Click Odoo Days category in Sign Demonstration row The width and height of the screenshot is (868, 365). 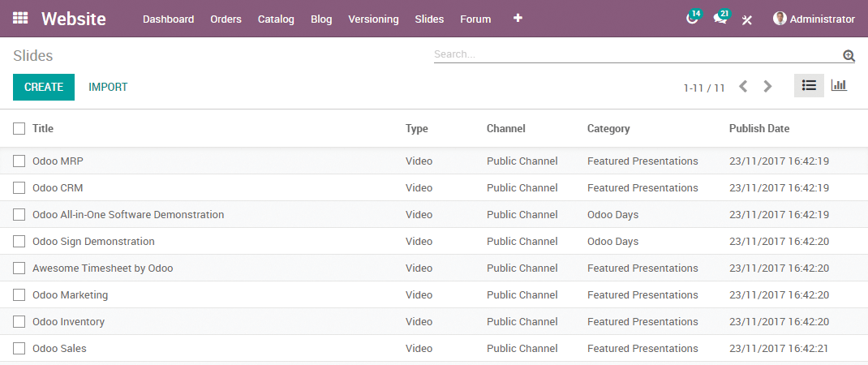612,242
